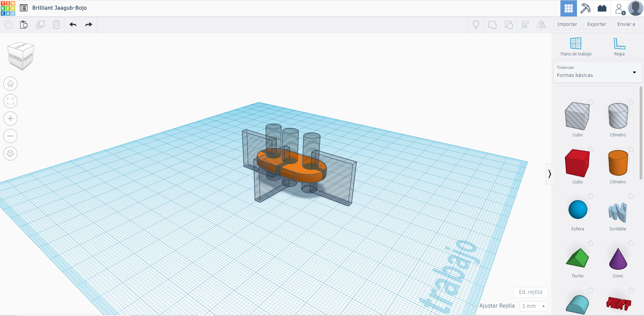644x316 pixels.
Task: Click the view cube navigator
Action: pyautogui.click(x=21, y=56)
